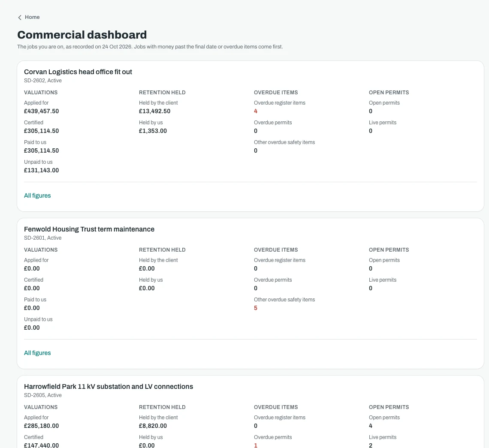Viewport: 489px width, 448px height.
Task: Select Harrowfield's £285,180.00 applied for amount
Action: point(42,426)
